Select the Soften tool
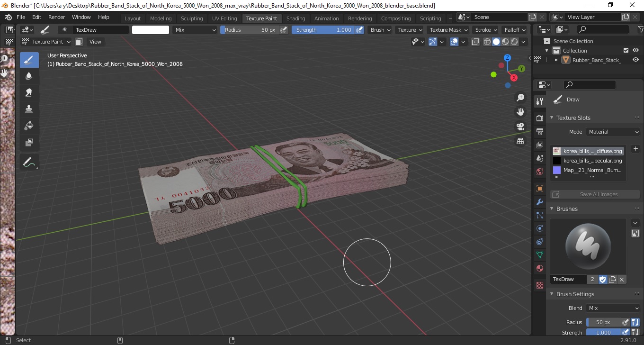644x345 pixels. point(29,76)
